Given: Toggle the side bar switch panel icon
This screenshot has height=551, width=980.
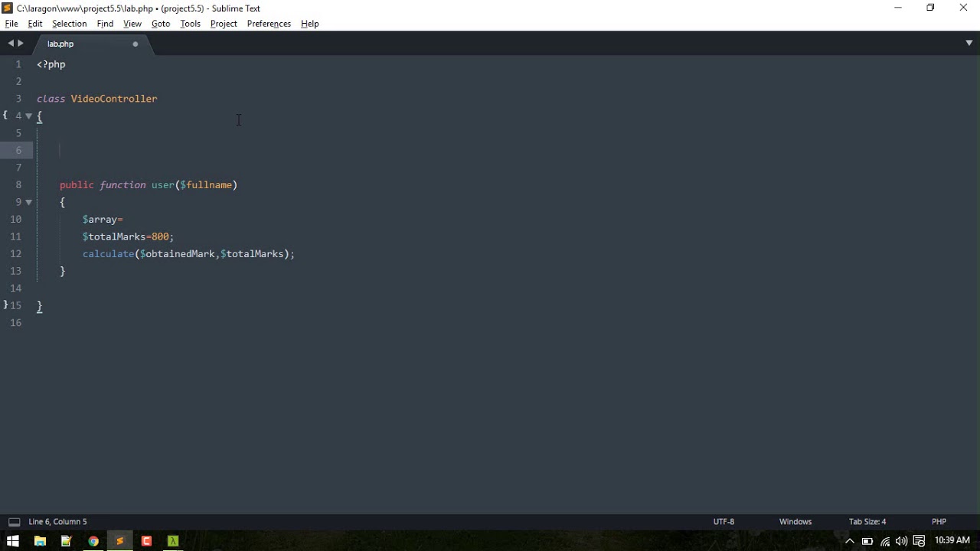Looking at the screenshot, I should click(x=14, y=522).
